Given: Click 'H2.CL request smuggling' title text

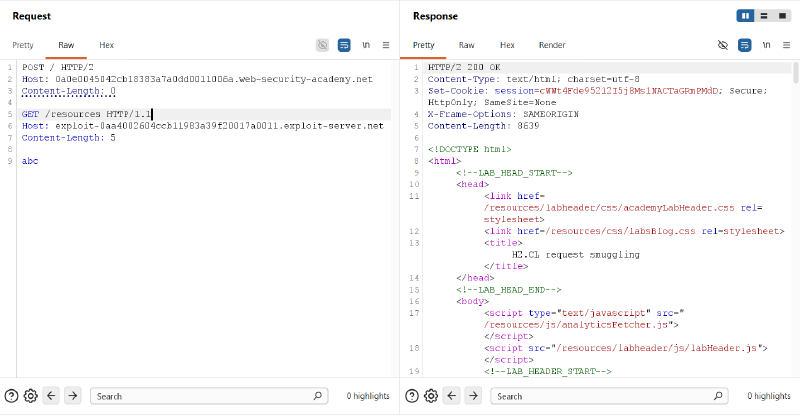Looking at the screenshot, I should [x=576, y=254].
